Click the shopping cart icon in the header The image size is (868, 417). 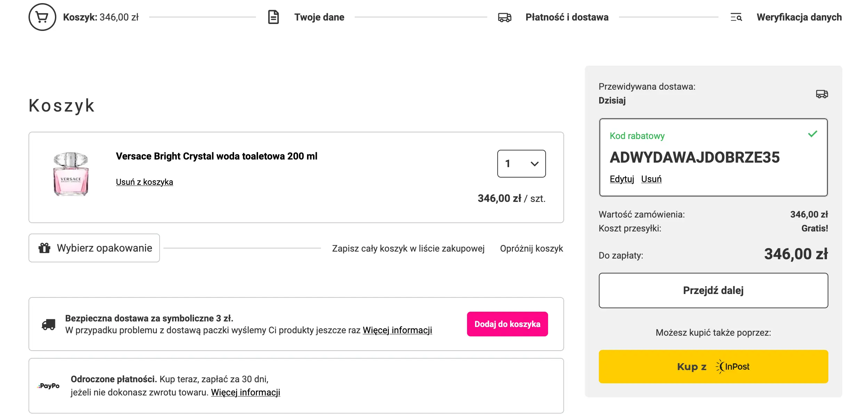coord(42,17)
